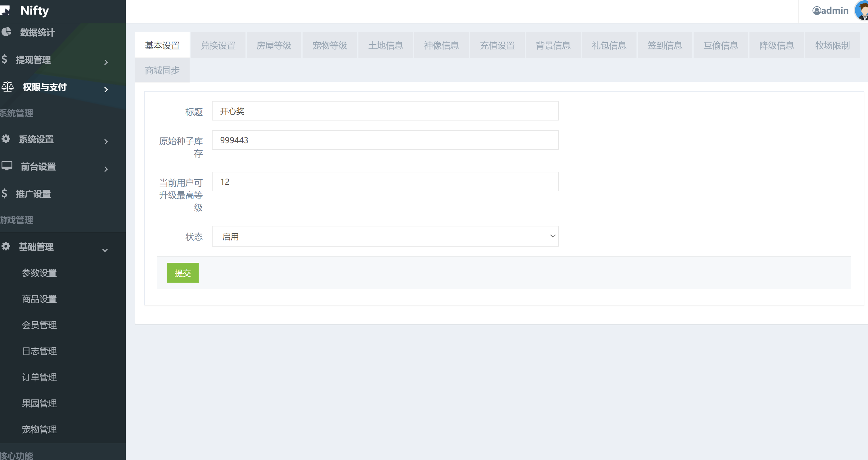Click the gear icon beside 系统设置
This screenshot has height=460, width=868.
pos(6,139)
